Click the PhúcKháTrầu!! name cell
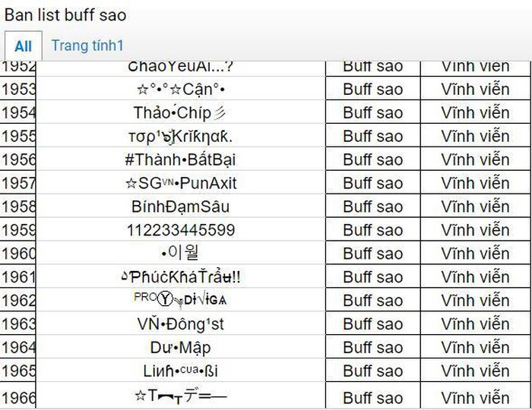This screenshot has height=410, width=532. click(180, 277)
